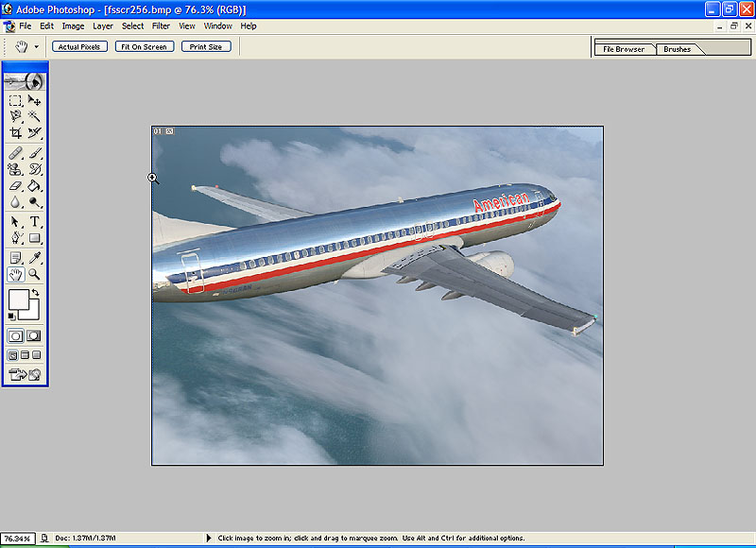Choose the Crop tool
756x548 pixels.
(15, 133)
